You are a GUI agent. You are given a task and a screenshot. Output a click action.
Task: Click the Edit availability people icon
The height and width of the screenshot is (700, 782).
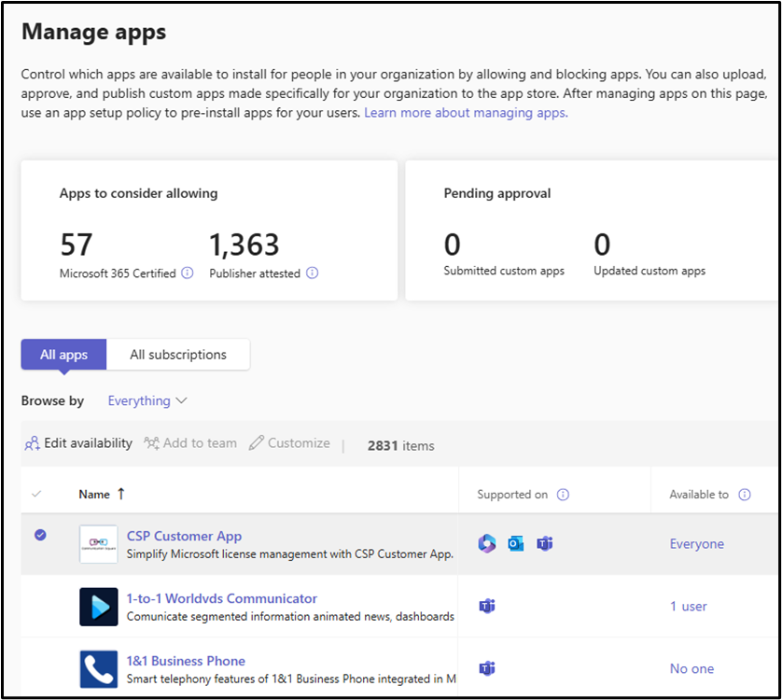tap(33, 443)
